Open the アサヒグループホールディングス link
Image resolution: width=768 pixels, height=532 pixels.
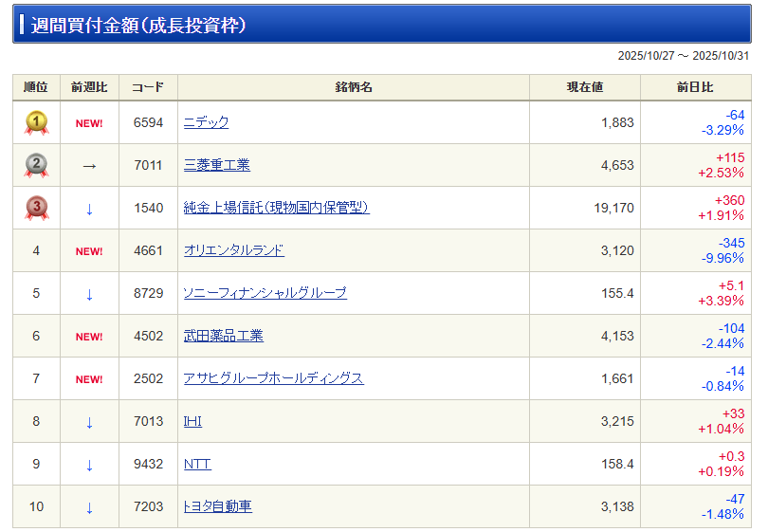pyautogui.click(x=273, y=377)
